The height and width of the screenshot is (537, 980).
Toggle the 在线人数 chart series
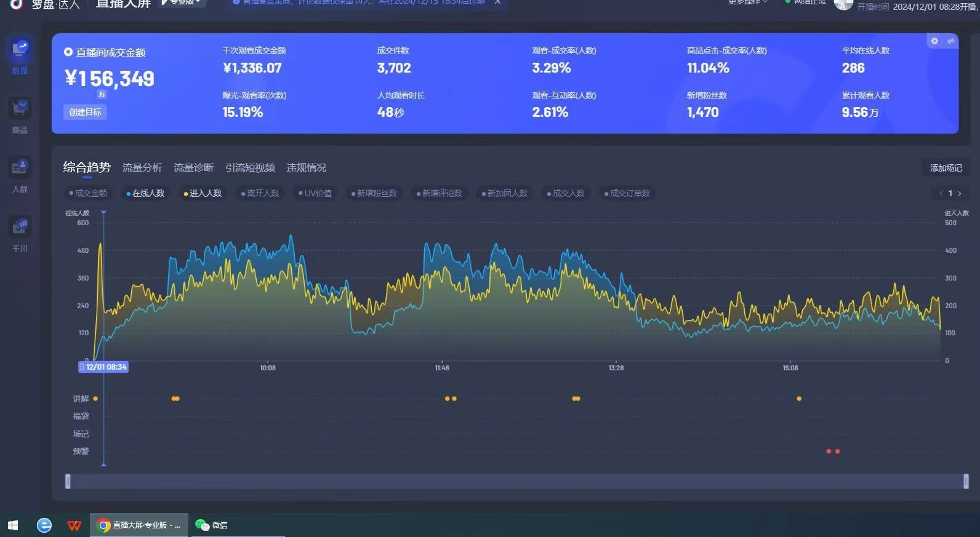tap(146, 193)
